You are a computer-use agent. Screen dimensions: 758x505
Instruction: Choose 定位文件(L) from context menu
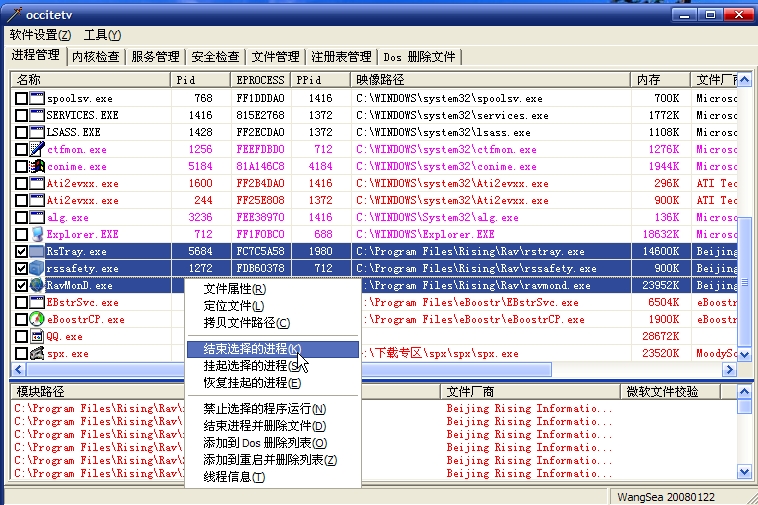(x=273, y=306)
